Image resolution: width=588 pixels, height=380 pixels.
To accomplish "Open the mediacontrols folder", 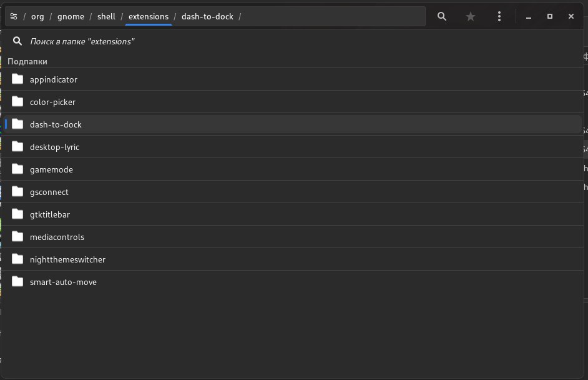I will (x=293, y=237).
